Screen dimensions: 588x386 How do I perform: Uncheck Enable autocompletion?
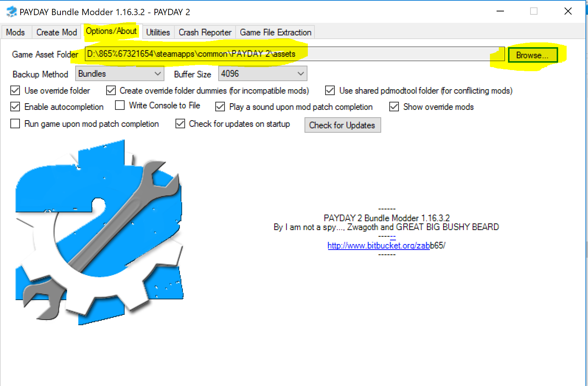(15, 107)
